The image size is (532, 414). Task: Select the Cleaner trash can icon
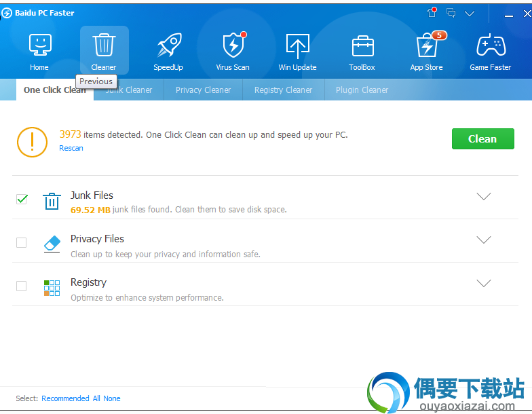pos(104,45)
